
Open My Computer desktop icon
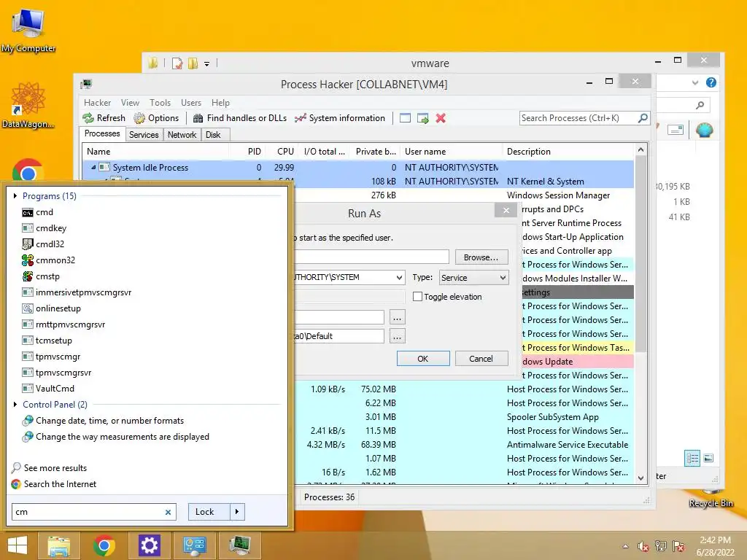28,31
